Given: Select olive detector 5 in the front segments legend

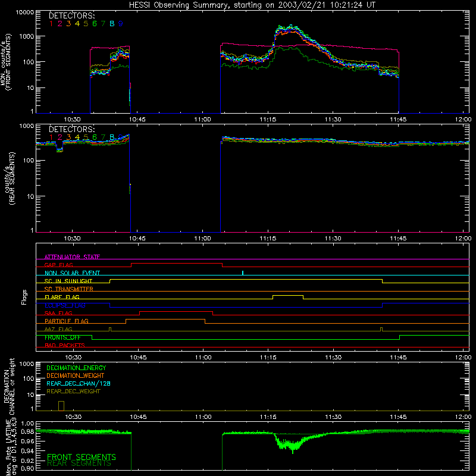Looking at the screenshot, I should (x=86, y=24).
